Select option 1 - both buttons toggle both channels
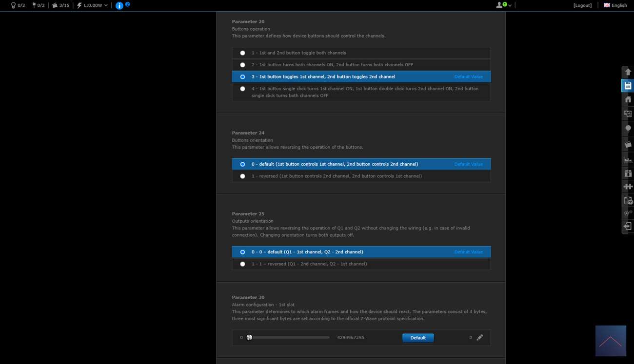The image size is (634, 364). click(361, 53)
